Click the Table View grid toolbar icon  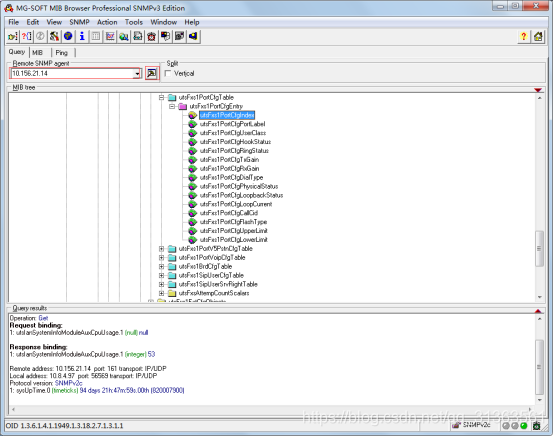tap(96, 36)
